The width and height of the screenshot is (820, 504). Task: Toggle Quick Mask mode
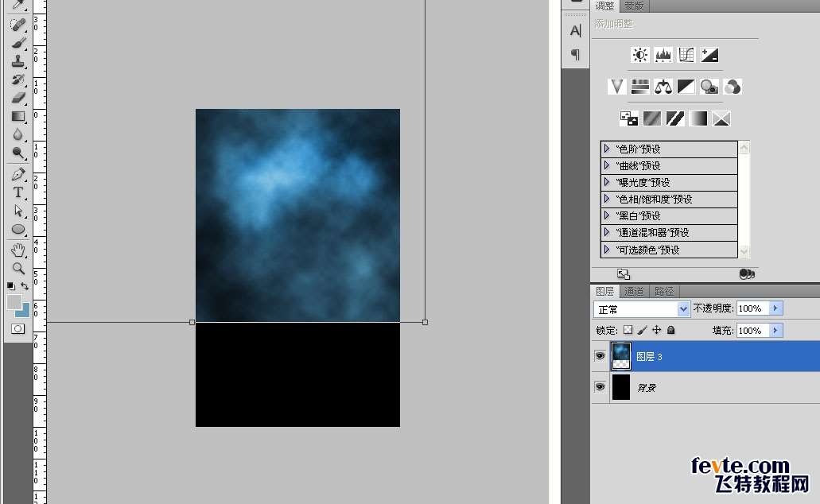pyautogui.click(x=17, y=329)
